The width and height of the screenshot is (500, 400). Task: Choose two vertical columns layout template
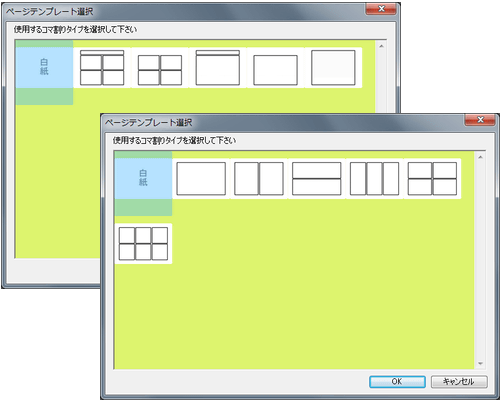[x=259, y=178]
